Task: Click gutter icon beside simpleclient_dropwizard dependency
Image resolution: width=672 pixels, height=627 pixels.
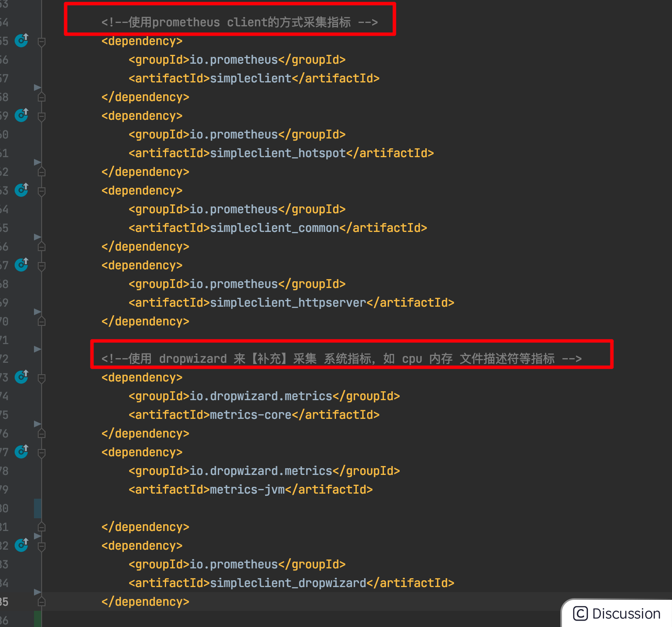Action: coord(22,545)
